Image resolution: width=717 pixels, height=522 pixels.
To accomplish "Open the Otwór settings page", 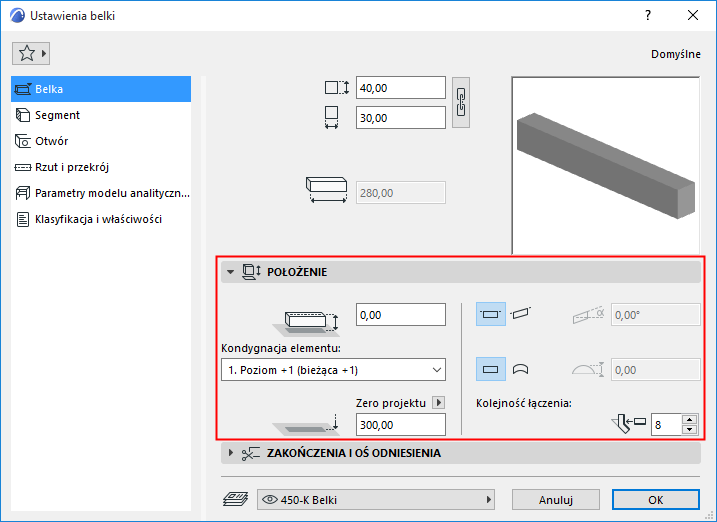I will [x=101, y=141].
